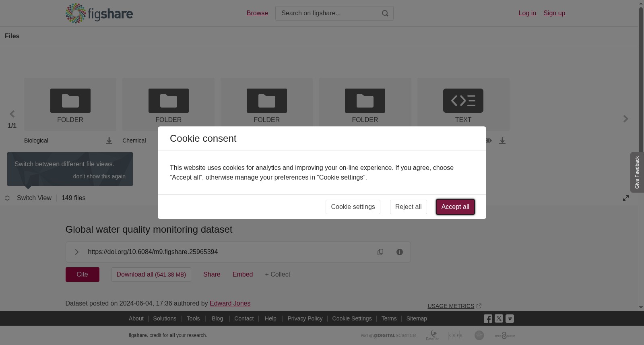The image size is (644, 345).
Task: Click the Embed button
Action: tap(243, 275)
